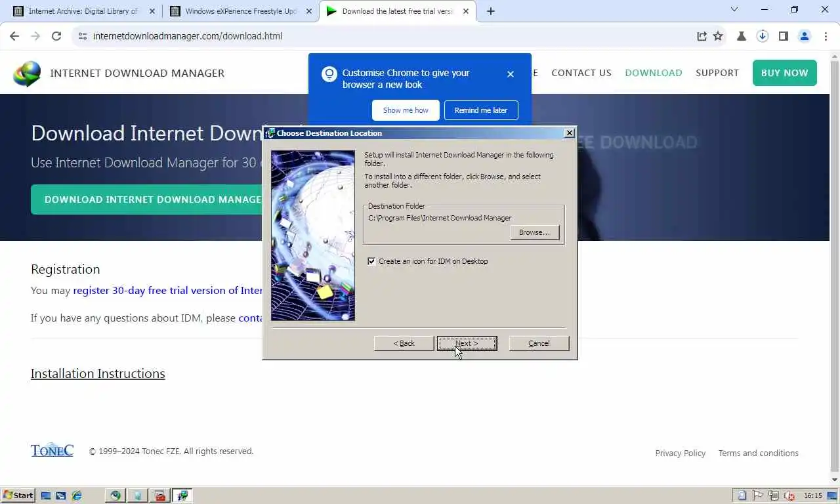The image size is (840, 504).
Task: Dismiss the Customise Chrome popup
Action: [x=511, y=74]
